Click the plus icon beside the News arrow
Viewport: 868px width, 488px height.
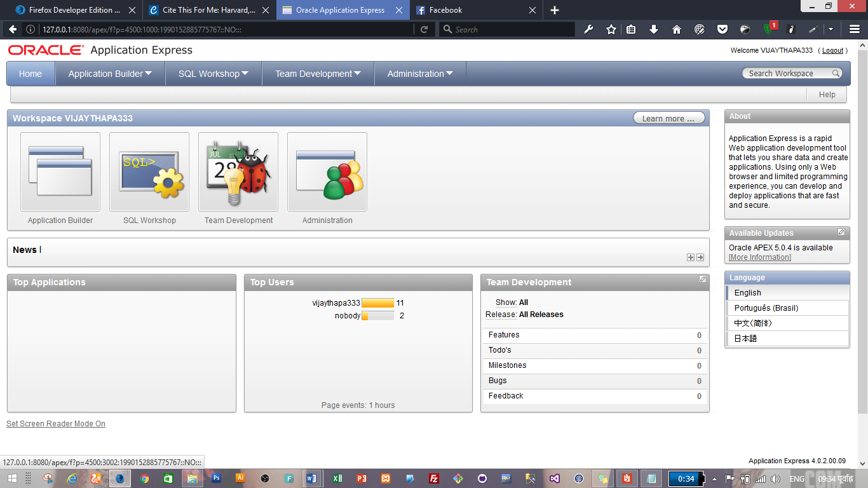pyautogui.click(x=690, y=257)
